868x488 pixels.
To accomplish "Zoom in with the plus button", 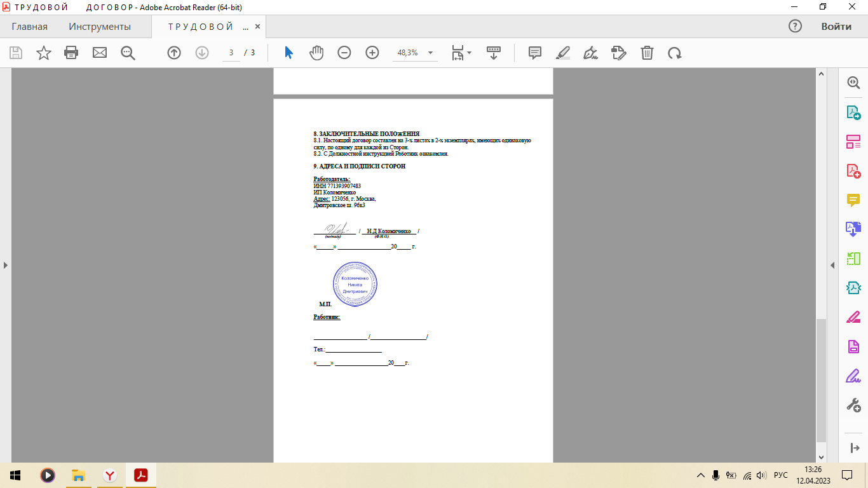I will click(372, 53).
